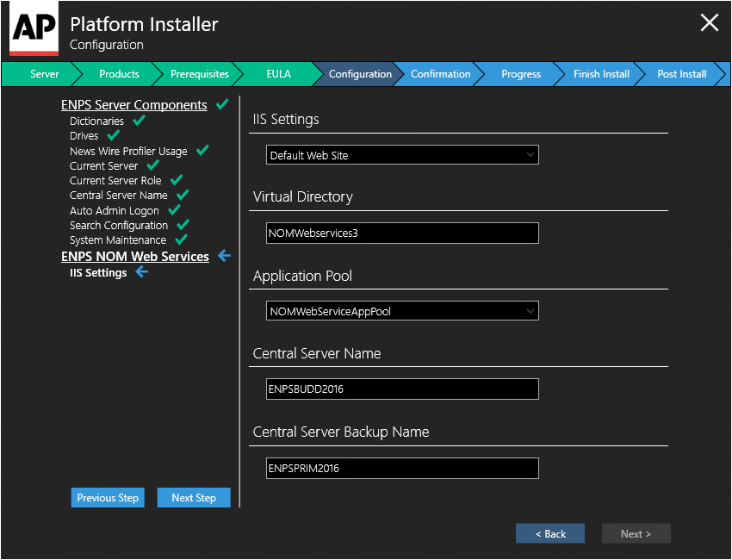
Task: Open the Dictionaries configuration step
Action: [96, 121]
